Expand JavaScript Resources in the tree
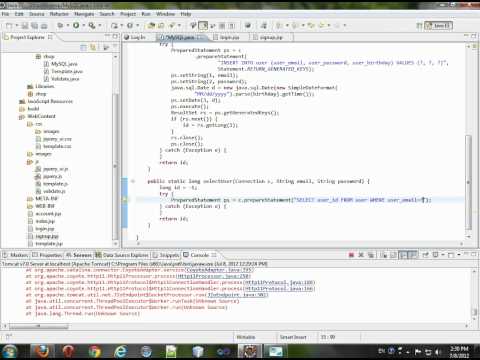This screenshot has height=360, width=480. pyautogui.click(x=46, y=101)
